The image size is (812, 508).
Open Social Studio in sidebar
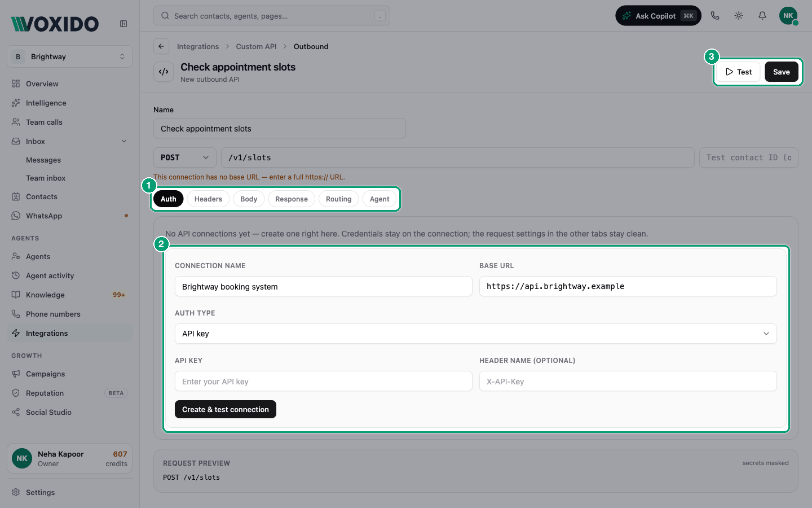click(x=69, y=412)
